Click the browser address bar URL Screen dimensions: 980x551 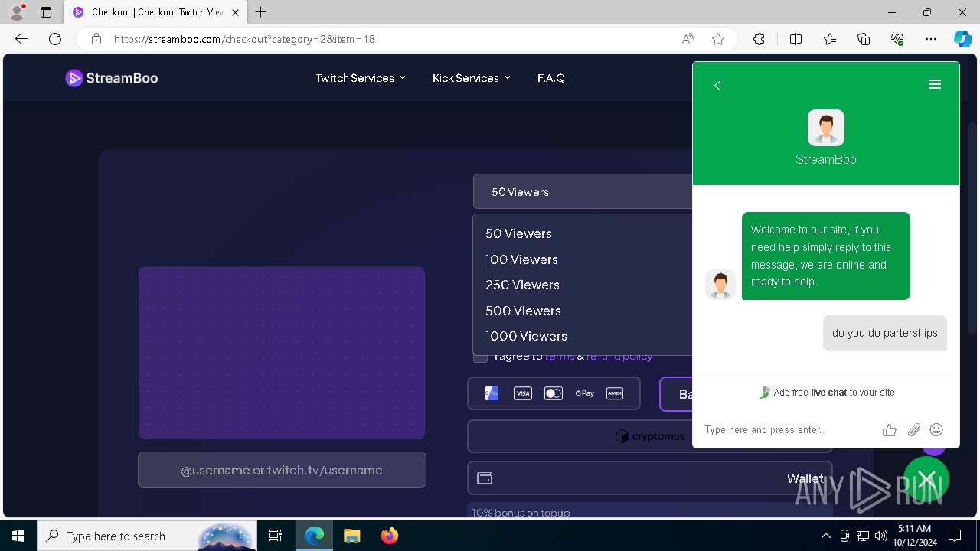coord(244,39)
